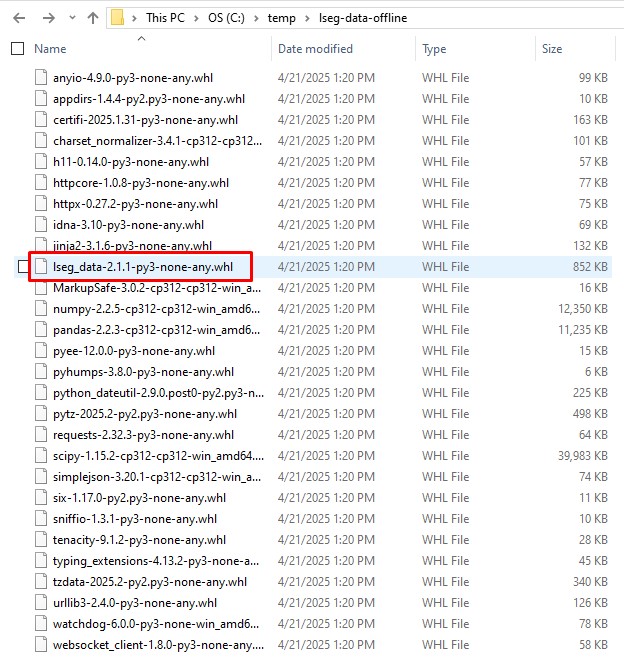Tick the select-all checkbox in the header

[x=16, y=49]
